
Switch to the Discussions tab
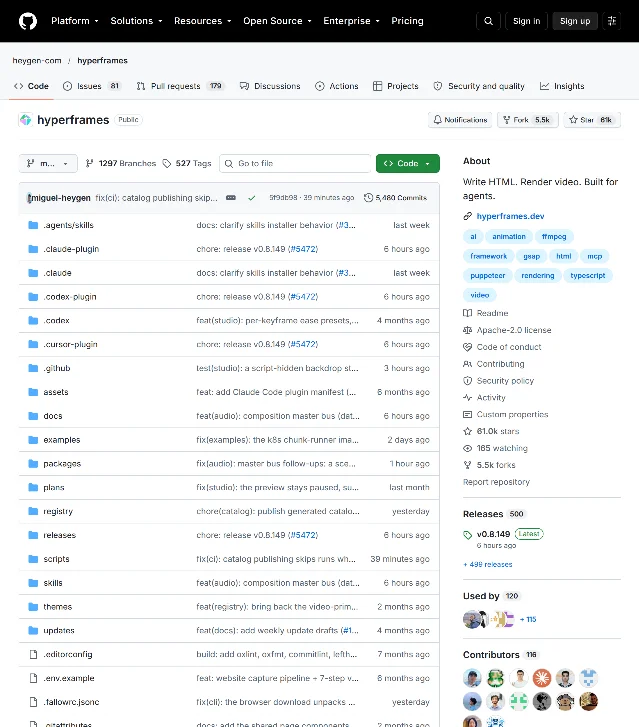pos(270,86)
